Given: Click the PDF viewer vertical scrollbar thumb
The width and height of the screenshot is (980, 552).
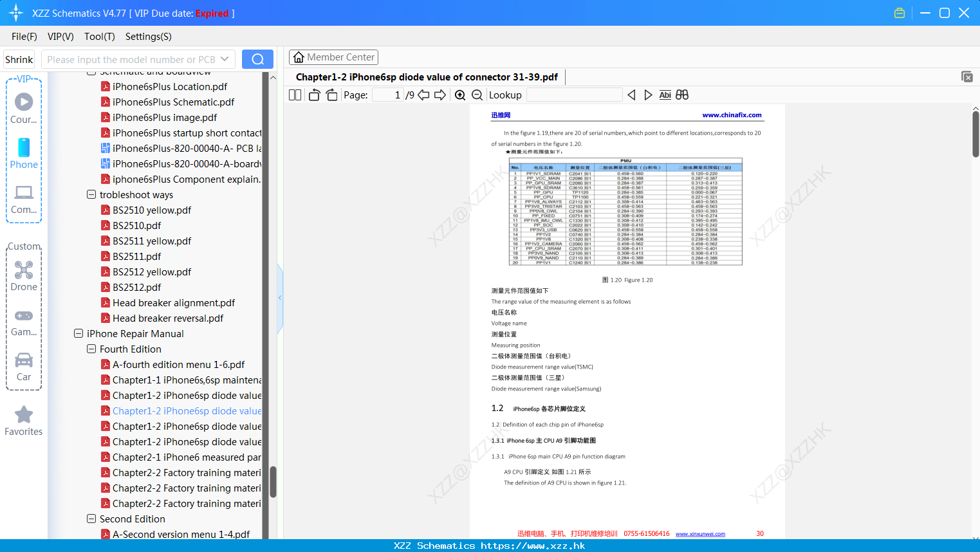Looking at the screenshot, I should pos(975,134).
